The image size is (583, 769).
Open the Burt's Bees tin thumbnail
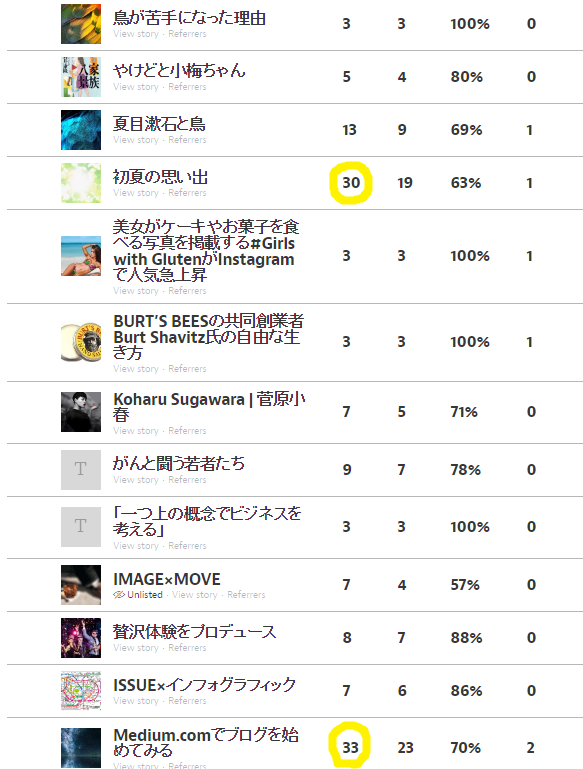[x=81, y=342]
